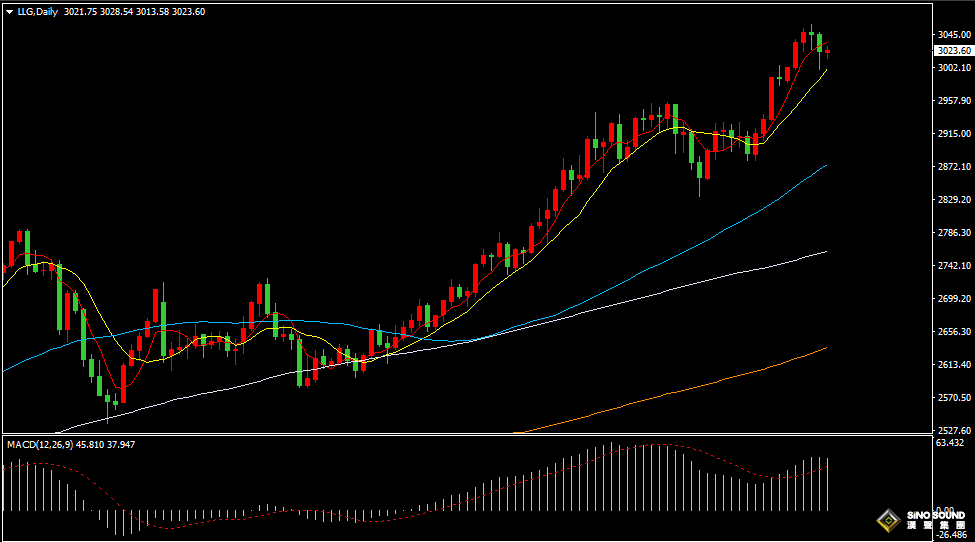Click the OHLC values 3021.75 3028.54 3013.58 3023.60

(134, 12)
